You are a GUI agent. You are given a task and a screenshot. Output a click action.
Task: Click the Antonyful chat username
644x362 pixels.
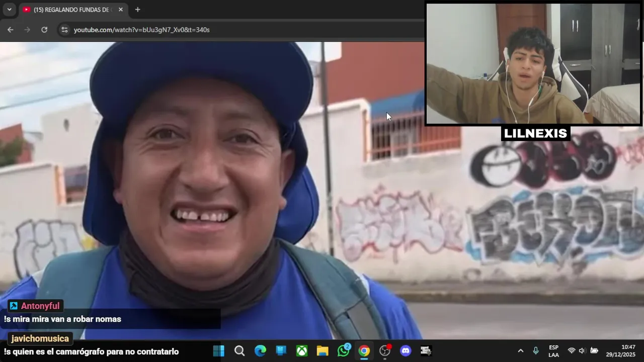click(40, 306)
